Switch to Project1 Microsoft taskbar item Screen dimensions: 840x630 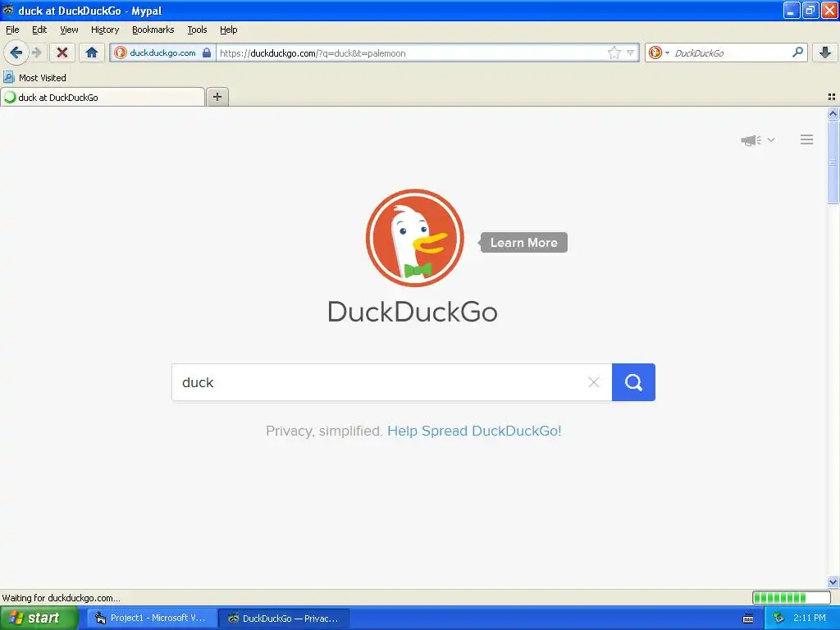152,618
